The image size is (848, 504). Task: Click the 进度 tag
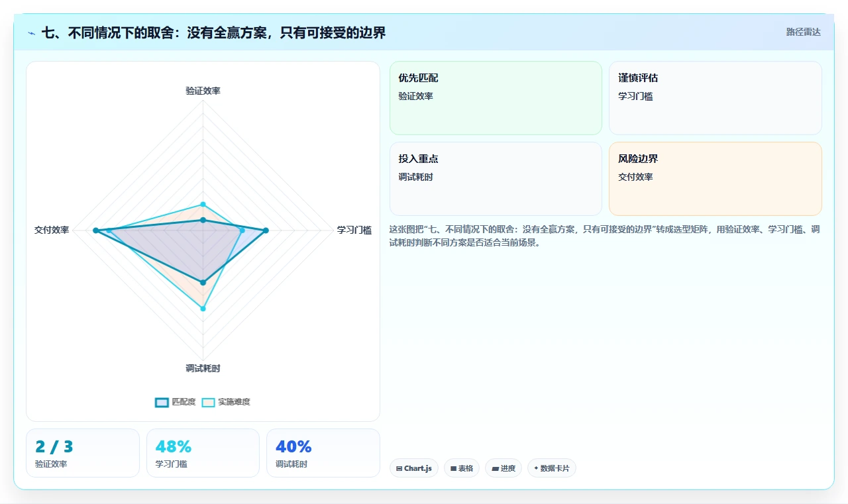pos(503,468)
